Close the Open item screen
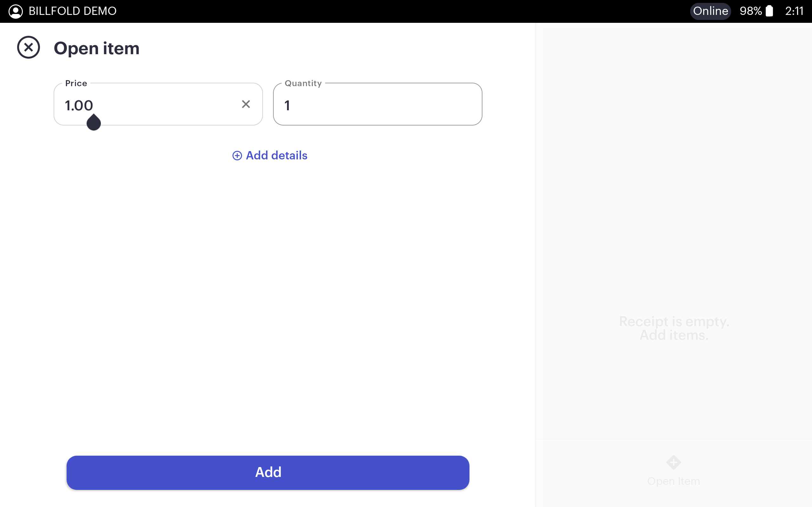 (x=29, y=47)
